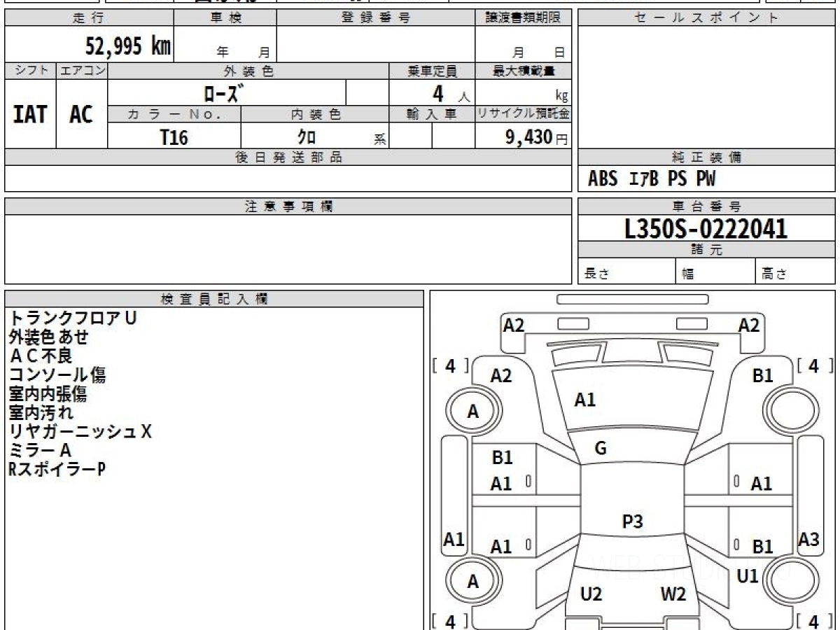Select the 走行 mileage header

[x=88, y=18]
